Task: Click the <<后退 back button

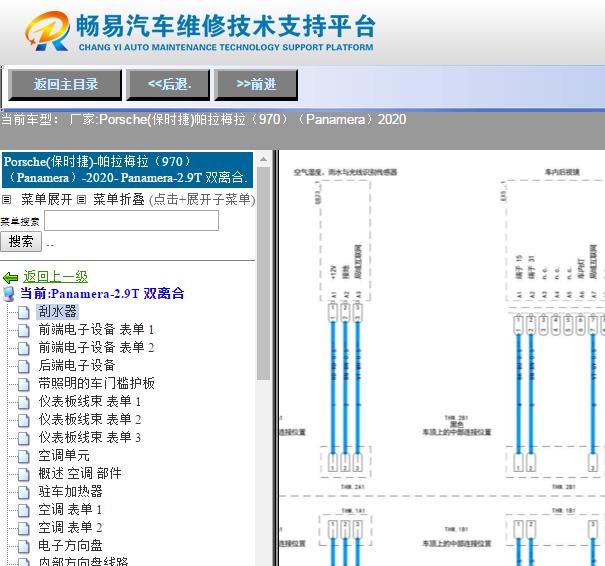Action: (x=168, y=85)
